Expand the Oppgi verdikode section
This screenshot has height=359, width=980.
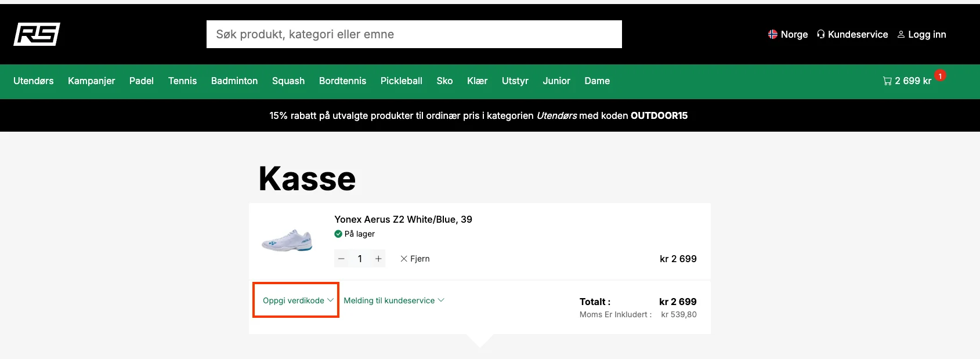pos(298,300)
